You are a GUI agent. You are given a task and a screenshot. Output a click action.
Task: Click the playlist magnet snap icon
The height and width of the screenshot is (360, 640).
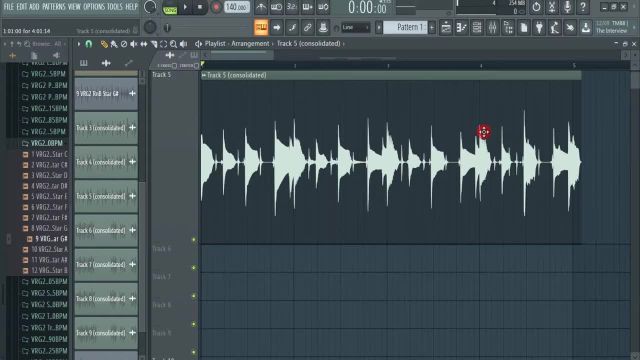[88, 44]
